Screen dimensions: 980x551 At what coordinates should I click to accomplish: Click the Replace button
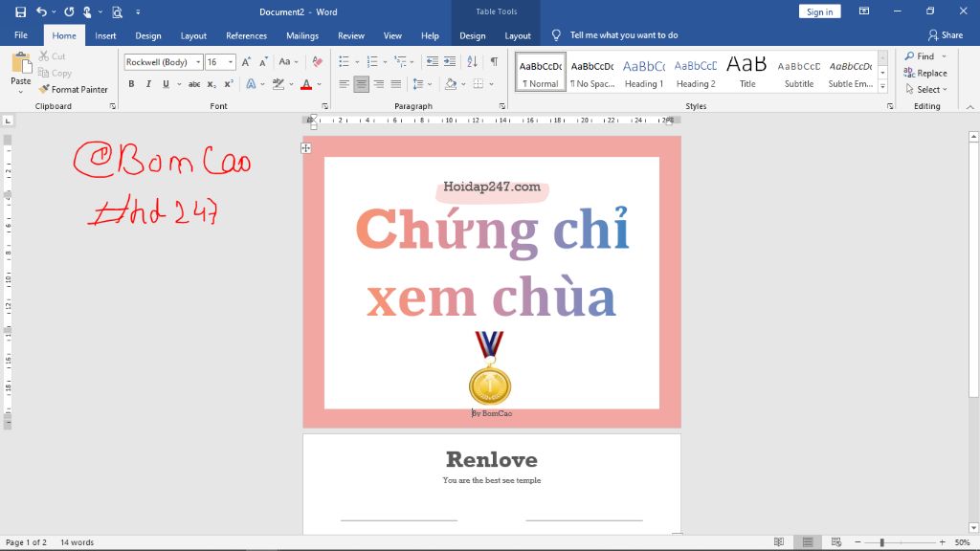(x=925, y=73)
